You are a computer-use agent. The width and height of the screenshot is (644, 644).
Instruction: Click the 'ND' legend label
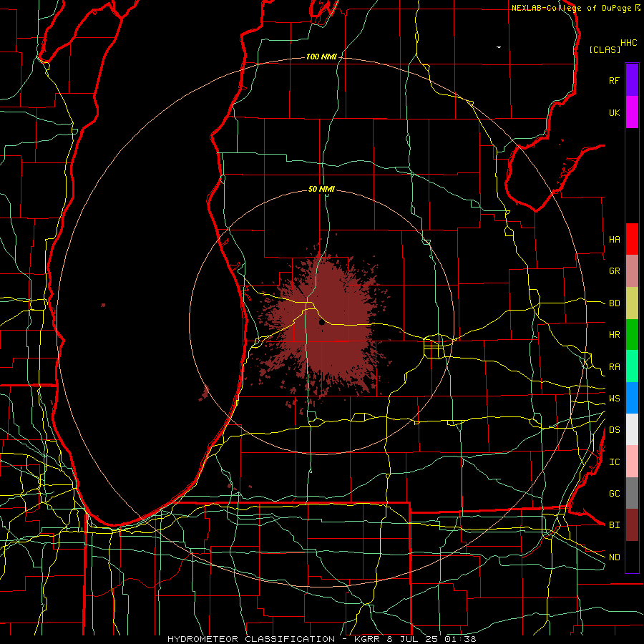614,557
